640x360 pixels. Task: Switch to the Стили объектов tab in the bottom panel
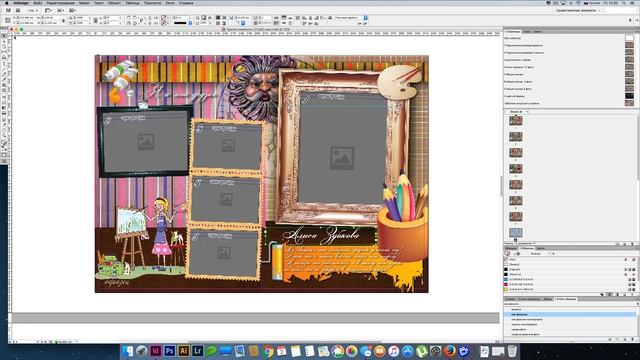[x=566, y=299]
